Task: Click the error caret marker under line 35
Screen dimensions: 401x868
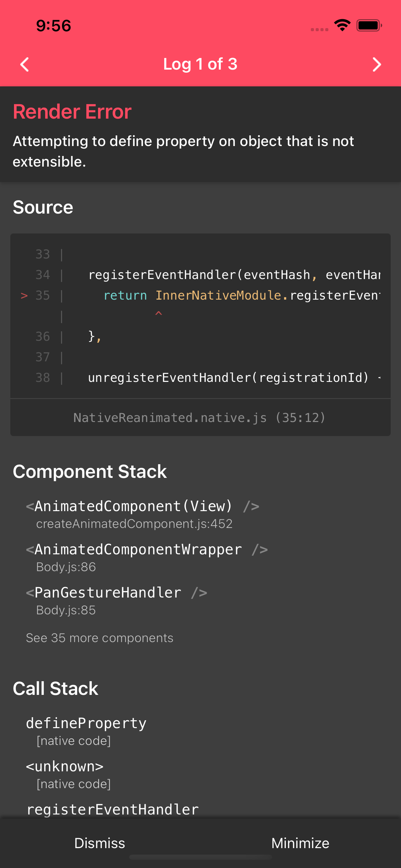Action: point(158,314)
